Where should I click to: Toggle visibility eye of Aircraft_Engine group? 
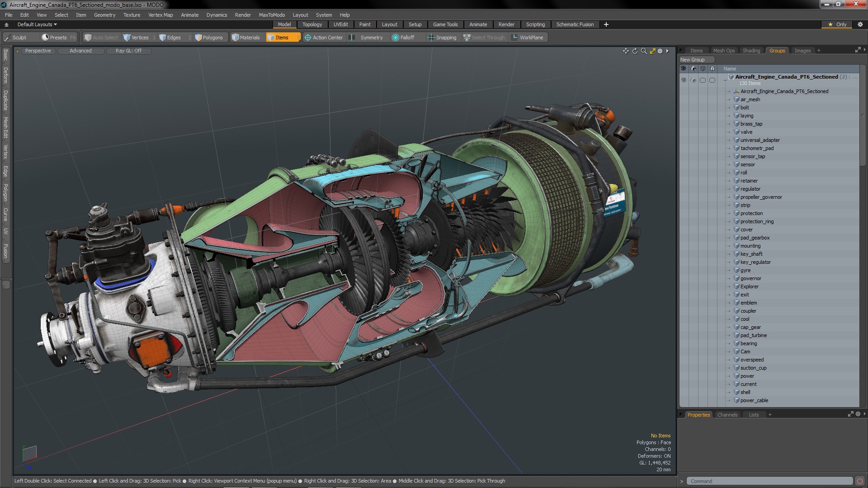tap(684, 80)
